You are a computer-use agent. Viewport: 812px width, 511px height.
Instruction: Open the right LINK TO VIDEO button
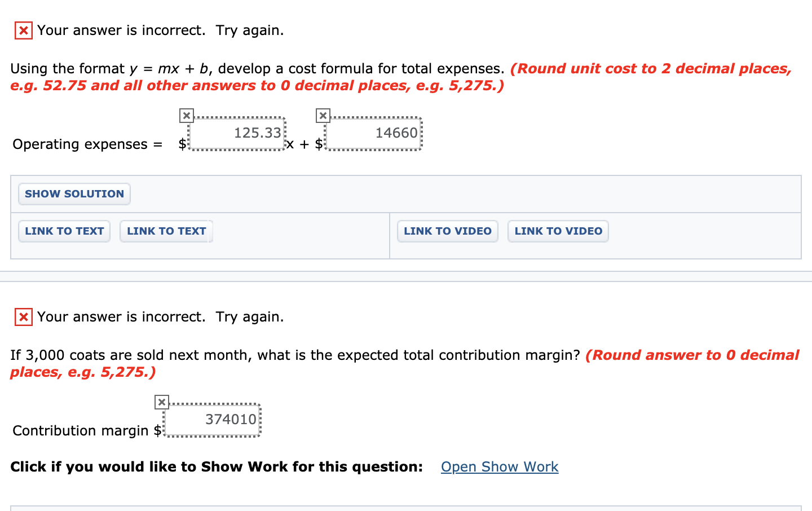click(x=558, y=231)
